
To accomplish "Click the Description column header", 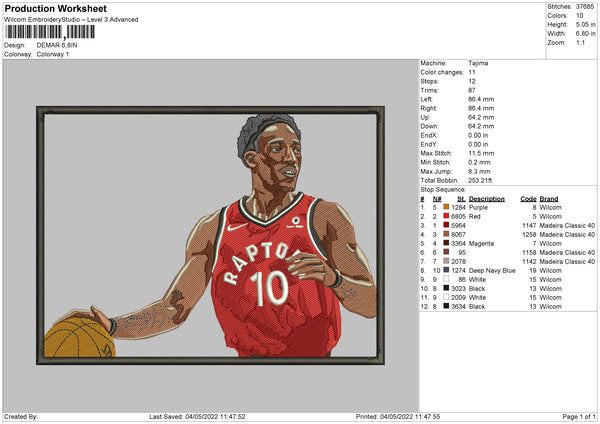I will click(488, 198).
